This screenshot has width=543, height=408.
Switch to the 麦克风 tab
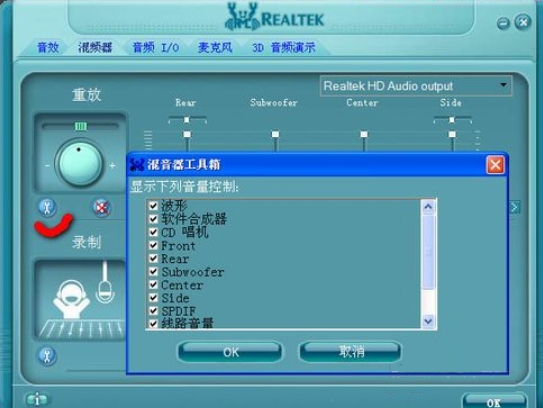coord(215,47)
